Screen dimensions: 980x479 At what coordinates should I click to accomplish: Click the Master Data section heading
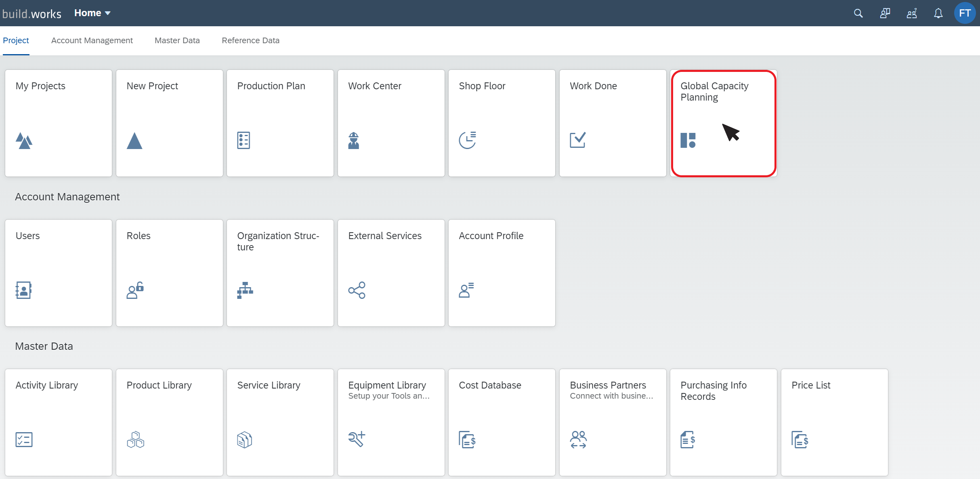click(x=44, y=346)
